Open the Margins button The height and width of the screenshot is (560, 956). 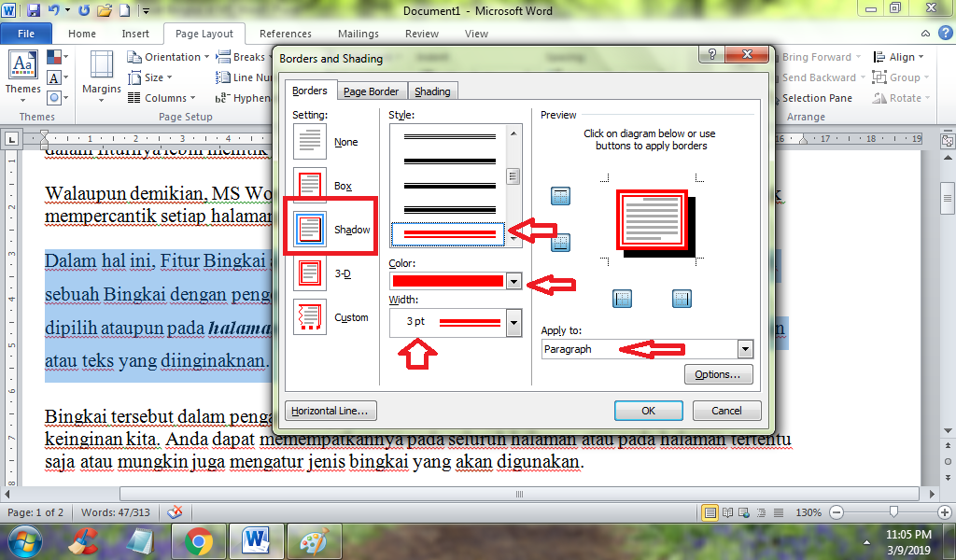pyautogui.click(x=101, y=77)
